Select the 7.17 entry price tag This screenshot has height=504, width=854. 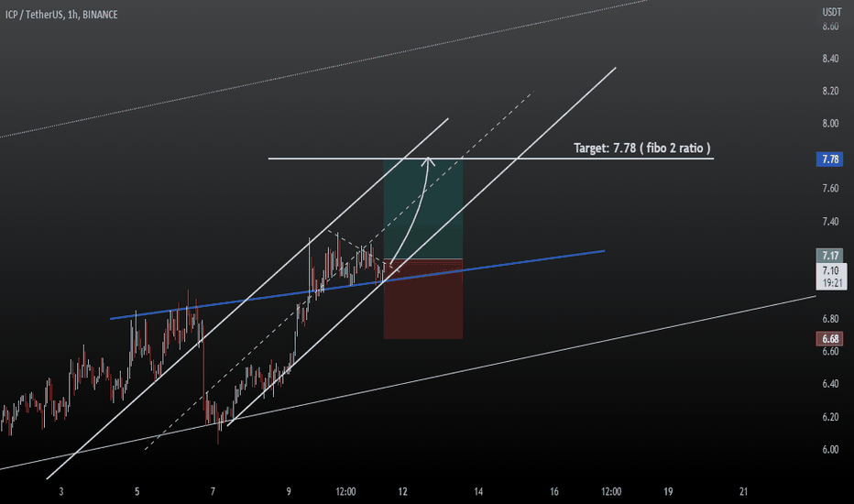(829, 255)
